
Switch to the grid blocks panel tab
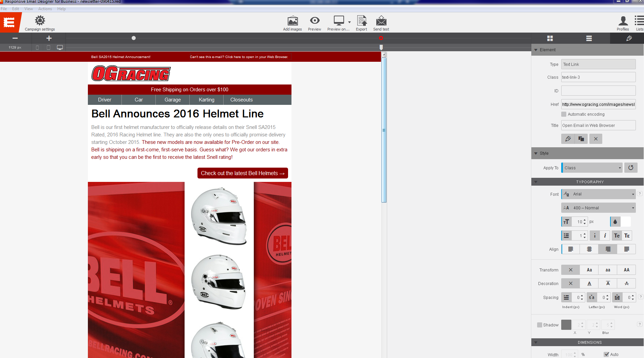tap(550, 38)
